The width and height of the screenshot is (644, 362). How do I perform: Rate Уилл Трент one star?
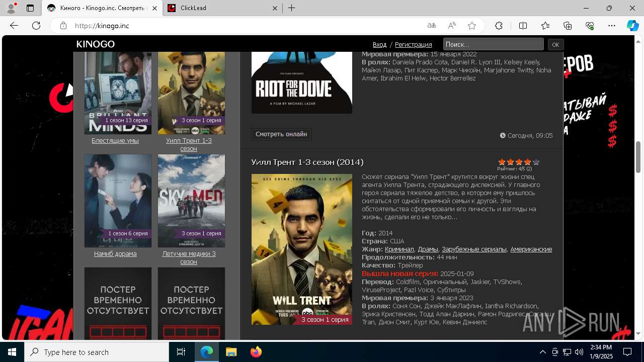click(502, 162)
